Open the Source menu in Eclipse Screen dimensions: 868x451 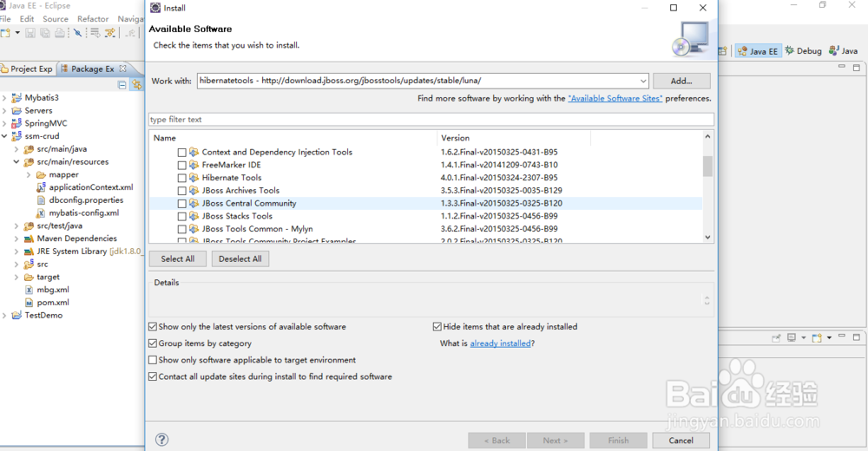click(56, 19)
